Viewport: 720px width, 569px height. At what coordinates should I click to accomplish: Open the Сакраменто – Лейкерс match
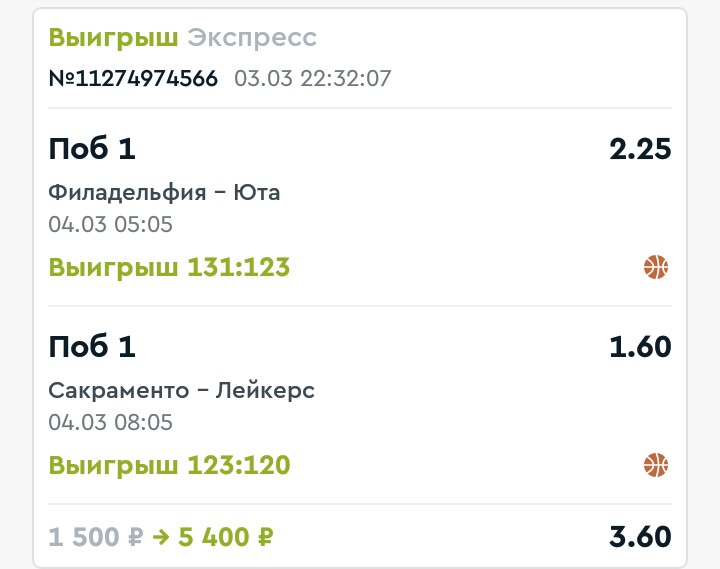click(181, 390)
